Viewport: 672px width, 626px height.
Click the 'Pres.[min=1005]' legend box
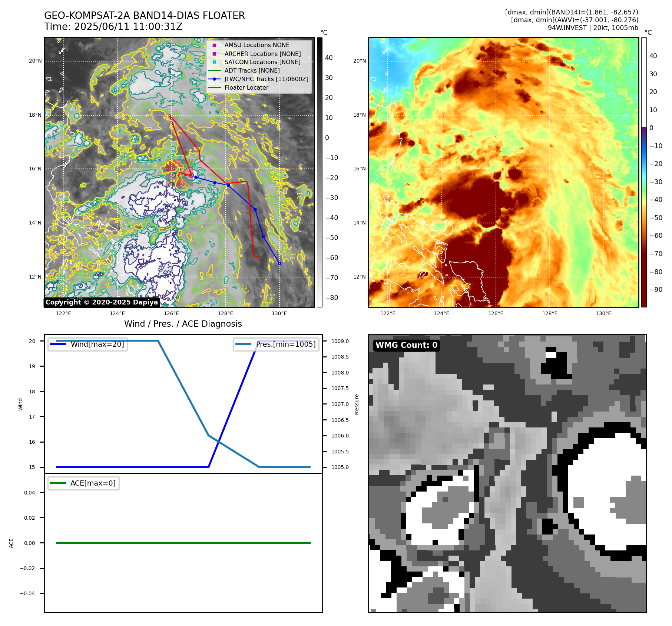276,344
